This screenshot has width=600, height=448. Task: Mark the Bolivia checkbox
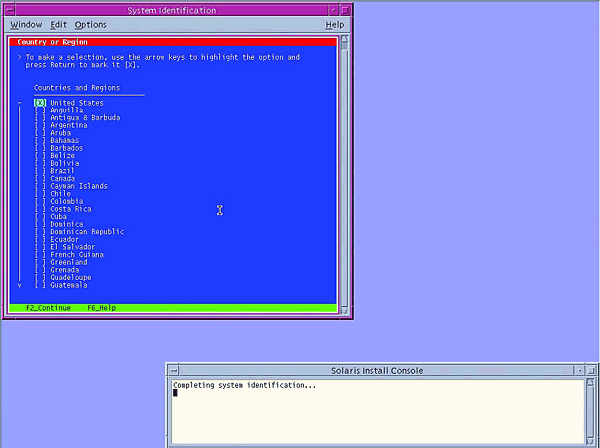click(40, 163)
